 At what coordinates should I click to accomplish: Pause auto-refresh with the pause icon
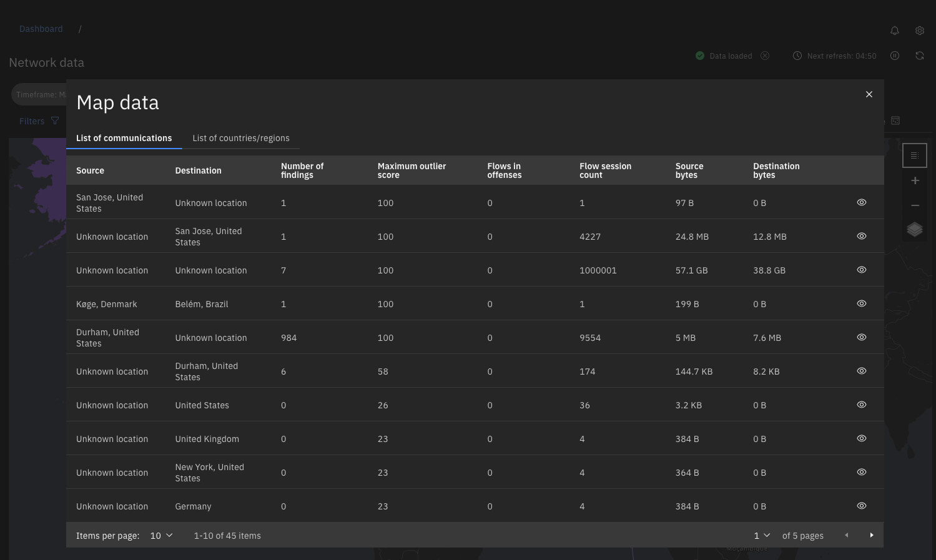pos(895,56)
